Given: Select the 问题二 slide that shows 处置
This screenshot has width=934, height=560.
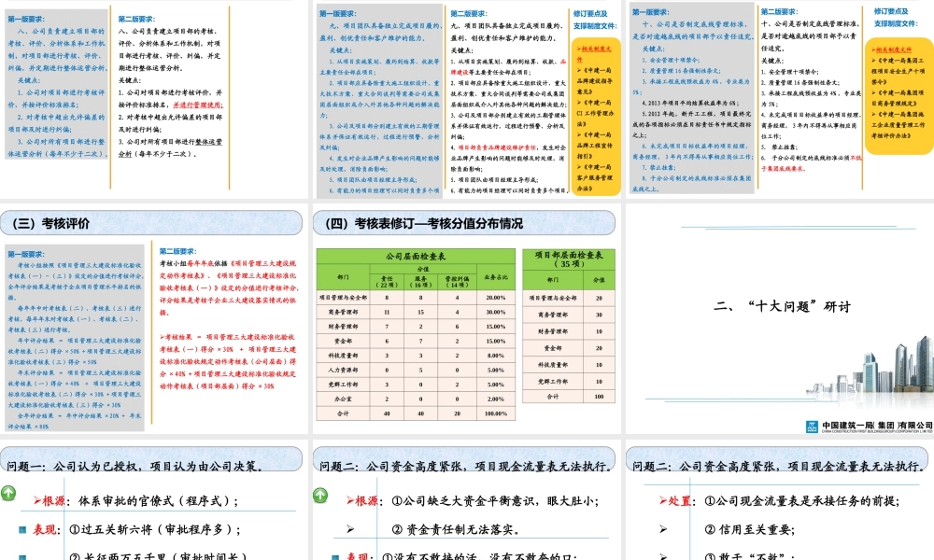Looking at the screenshot, I should [x=780, y=500].
